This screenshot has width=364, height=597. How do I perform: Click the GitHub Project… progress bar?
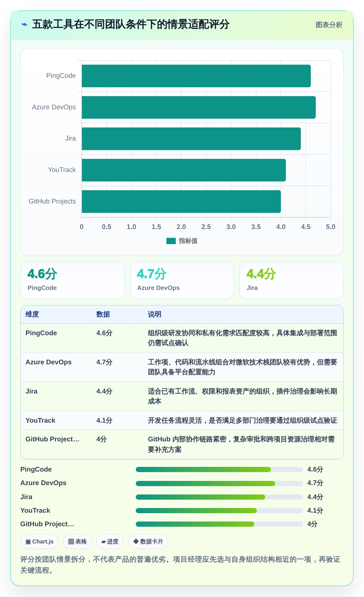tap(219, 524)
